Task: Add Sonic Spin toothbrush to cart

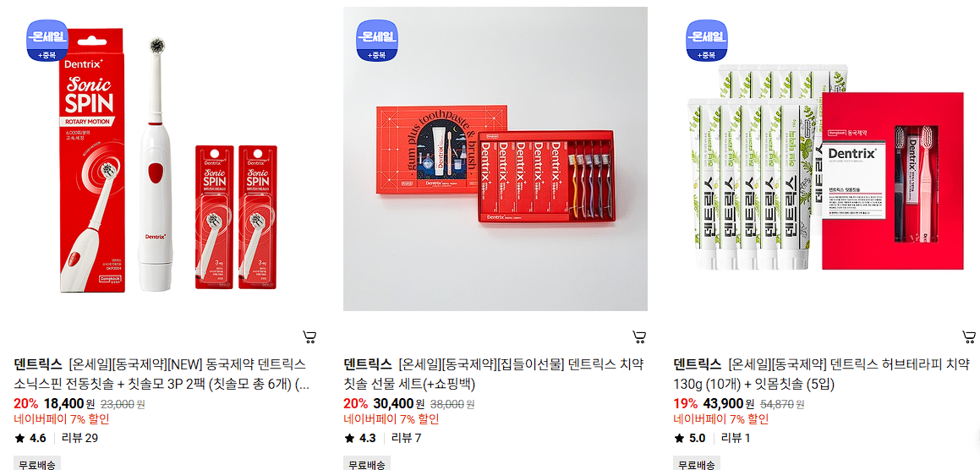Action: coord(309,337)
